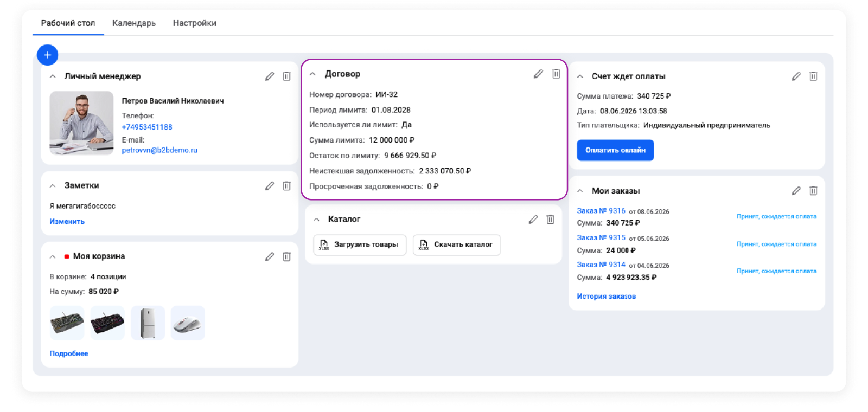Delete the Каталог widget
This screenshot has width=868, height=412.
pos(551,220)
